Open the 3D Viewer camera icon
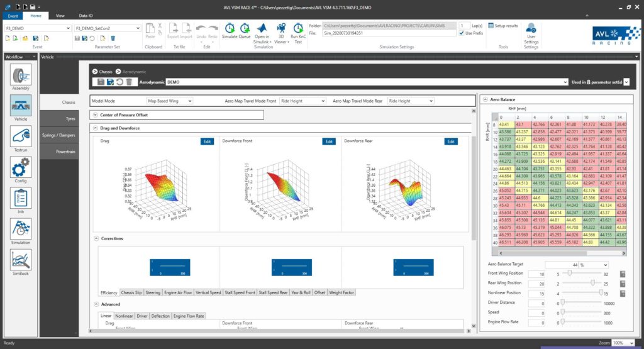Viewport: 644px width, 349px height. (281, 28)
